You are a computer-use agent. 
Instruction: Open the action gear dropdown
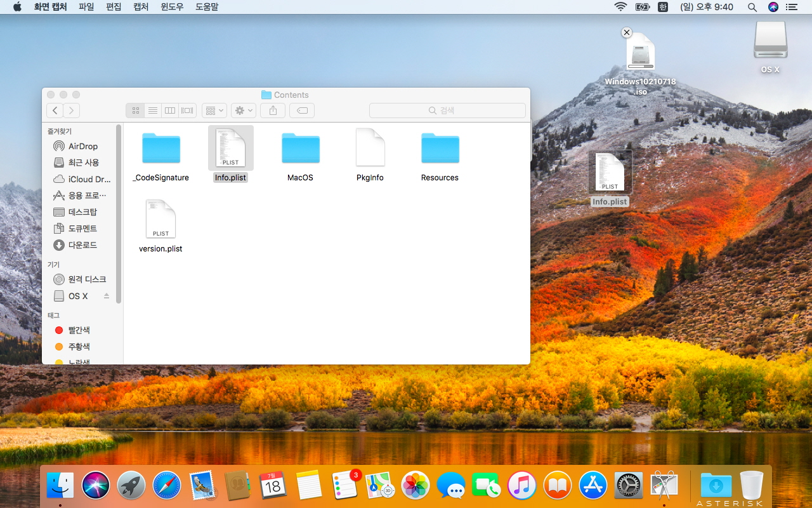pyautogui.click(x=244, y=110)
